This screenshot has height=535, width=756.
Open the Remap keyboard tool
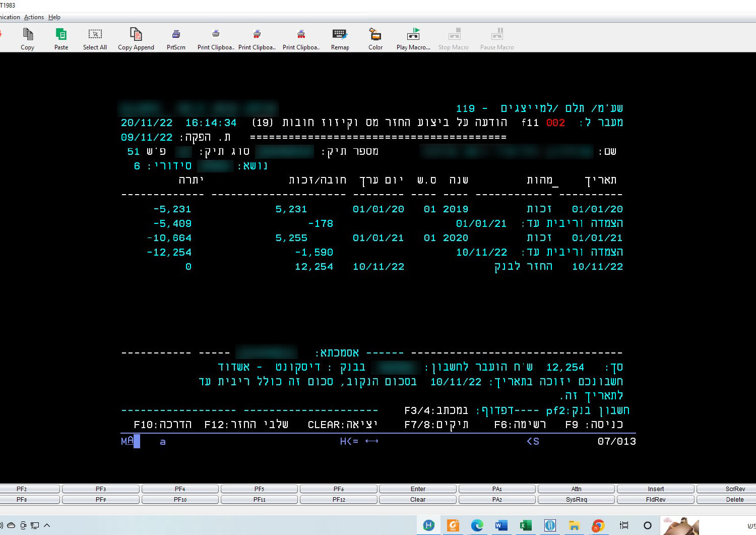(340, 35)
